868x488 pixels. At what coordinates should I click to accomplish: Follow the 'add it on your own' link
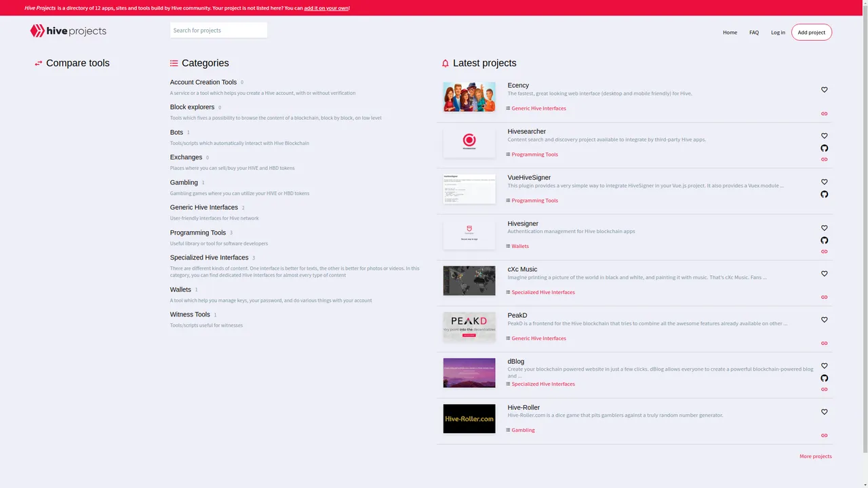326,8
